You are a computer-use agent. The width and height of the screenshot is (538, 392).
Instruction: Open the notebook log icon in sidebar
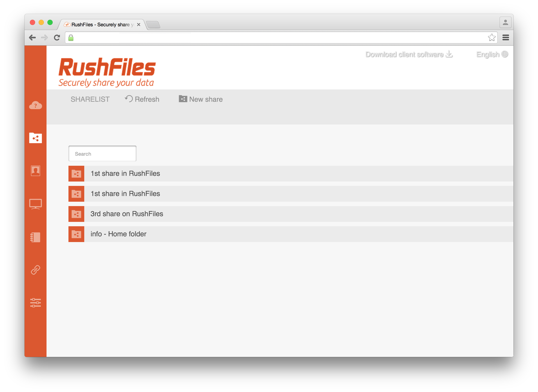pos(35,237)
